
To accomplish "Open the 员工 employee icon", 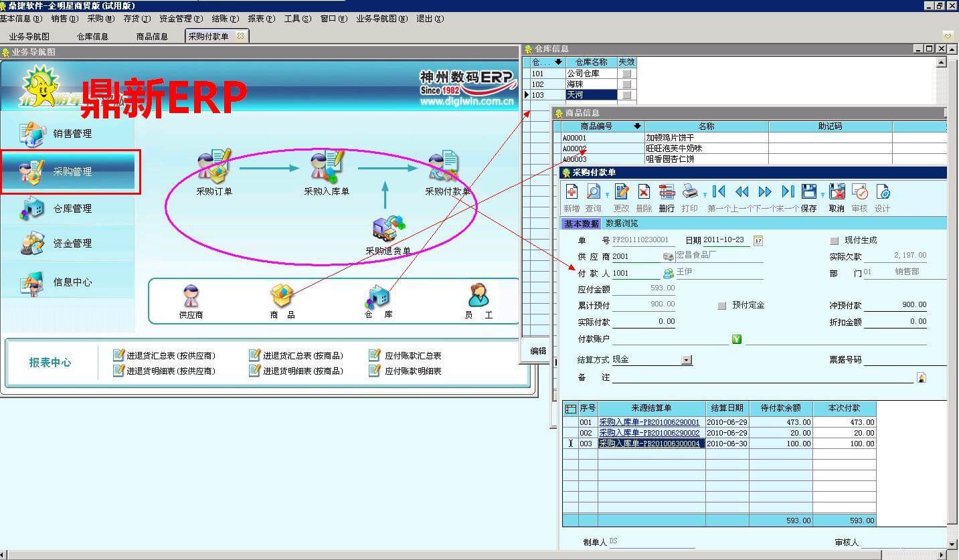I will [x=478, y=295].
